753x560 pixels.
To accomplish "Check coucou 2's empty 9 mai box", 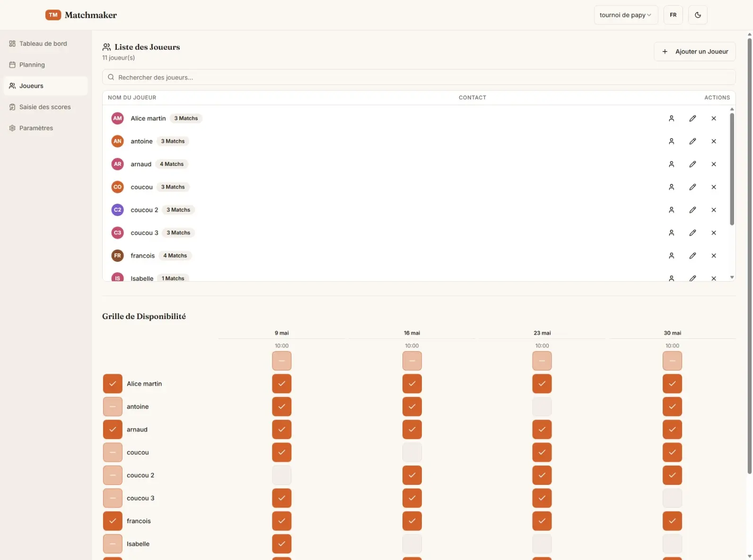I will tap(281, 475).
